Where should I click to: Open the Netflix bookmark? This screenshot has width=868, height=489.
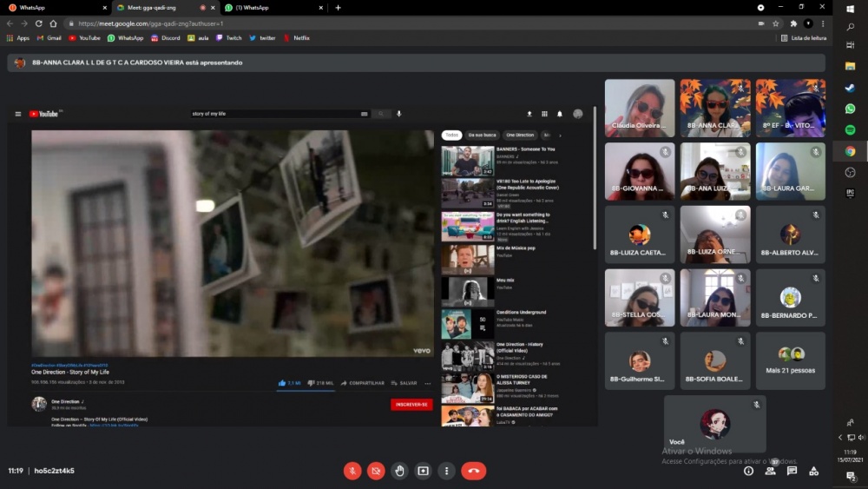pos(296,38)
